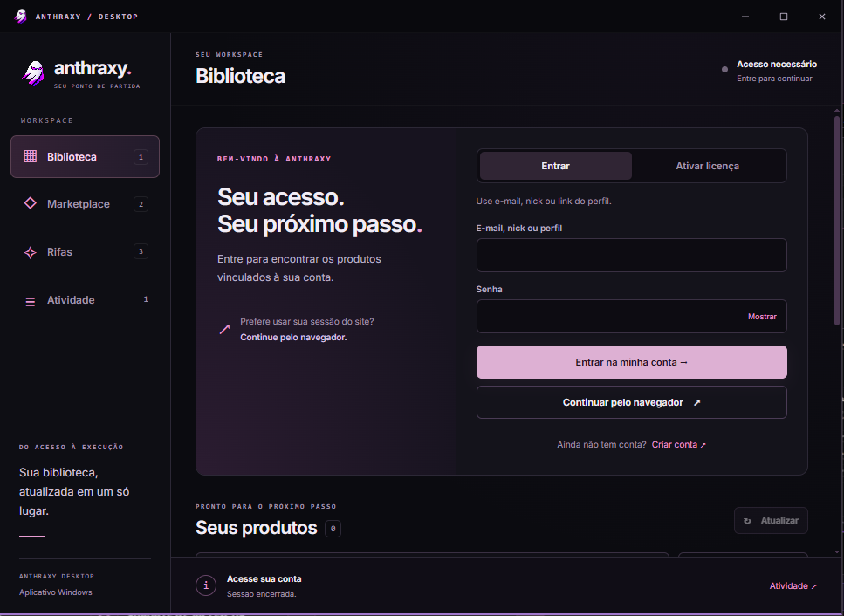This screenshot has height=616, width=844.
Task: Click the 'Acesse sua conta' notice title
Action: pyautogui.click(x=264, y=578)
